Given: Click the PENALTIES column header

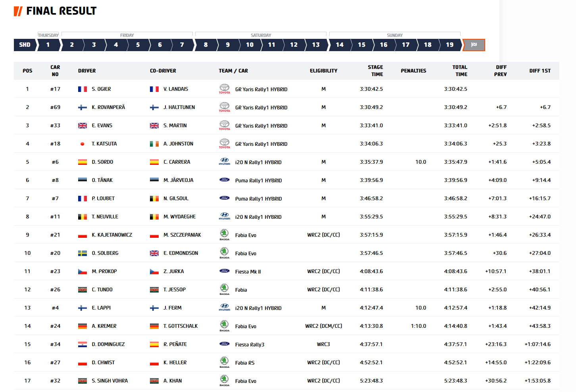Looking at the screenshot, I should pos(413,71).
